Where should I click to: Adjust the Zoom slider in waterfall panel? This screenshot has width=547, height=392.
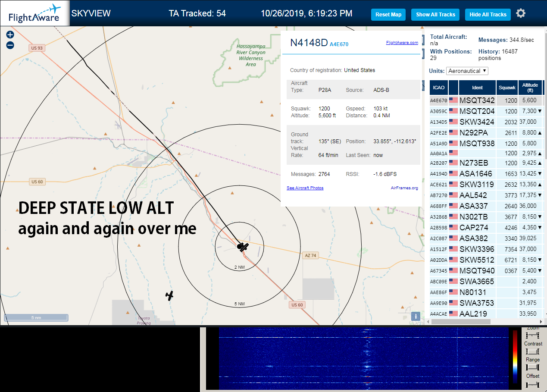[x=533, y=335]
